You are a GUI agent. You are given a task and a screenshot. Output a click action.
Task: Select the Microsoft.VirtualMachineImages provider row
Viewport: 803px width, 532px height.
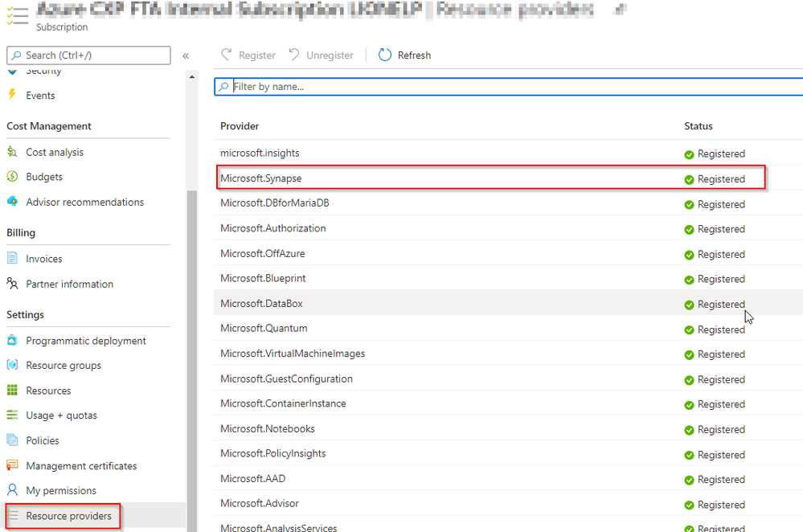tap(508, 354)
